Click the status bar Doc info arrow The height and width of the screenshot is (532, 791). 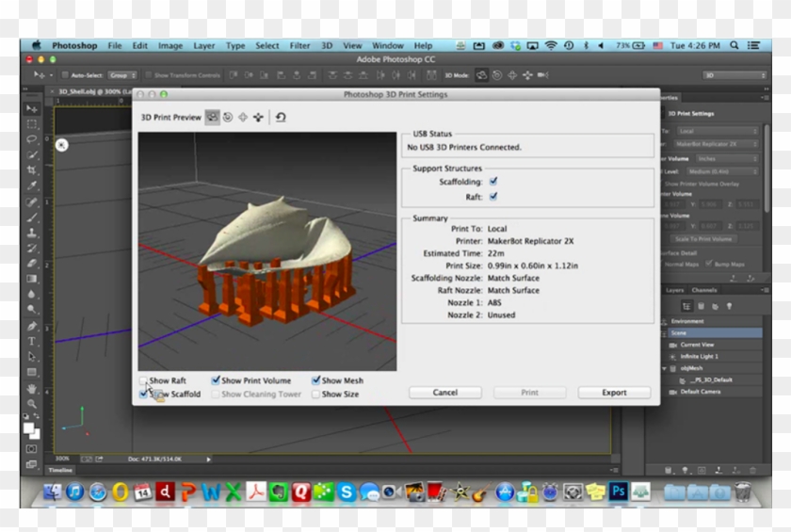(208, 459)
